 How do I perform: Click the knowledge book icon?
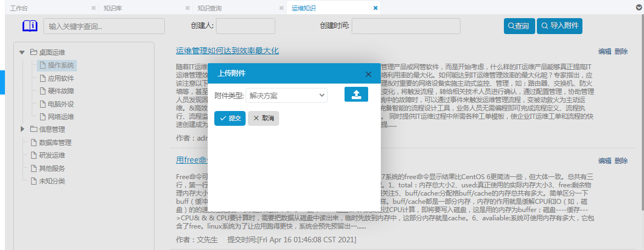[x=30, y=26]
